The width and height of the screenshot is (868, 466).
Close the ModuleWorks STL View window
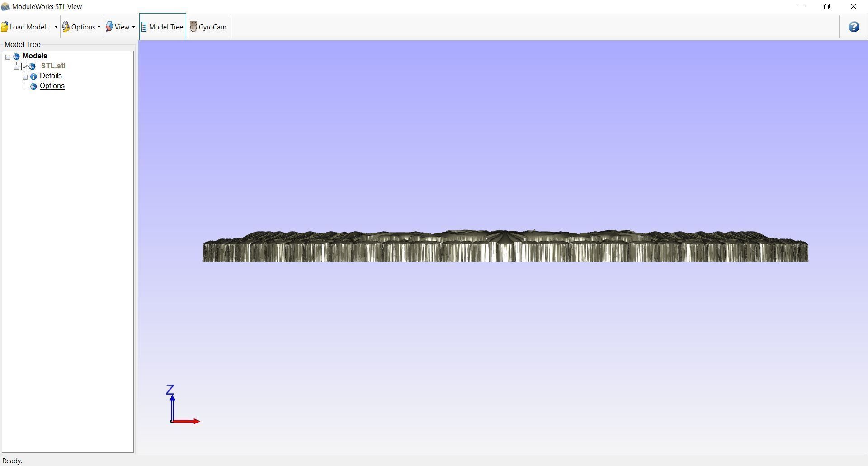coord(854,7)
